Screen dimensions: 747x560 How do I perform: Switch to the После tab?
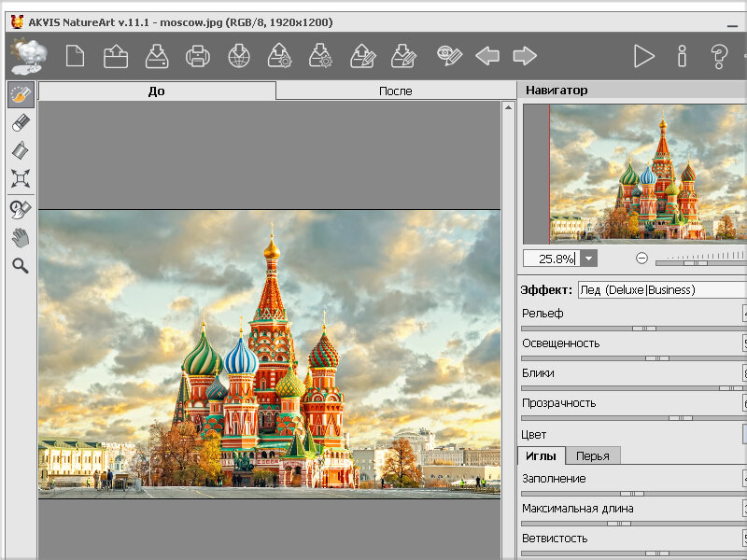pos(395,91)
